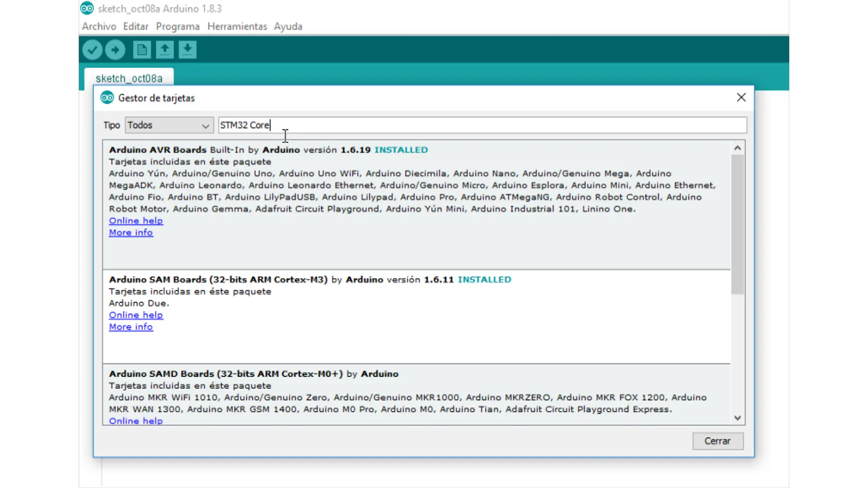868x488 pixels.
Task: Close the Gestor de tarjetas dialog with X
Action: pyautogui.click(x=741, y=97)
